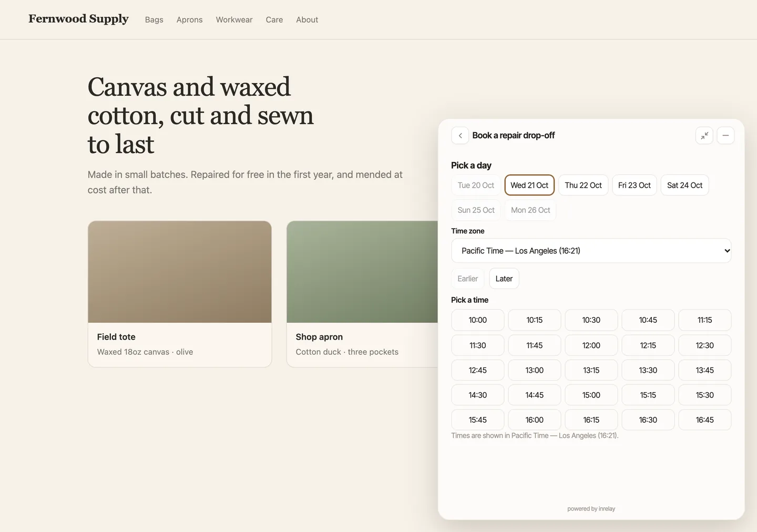Choose the 15:45 time slot
The image size is (757, 532).
coord(478,420)
